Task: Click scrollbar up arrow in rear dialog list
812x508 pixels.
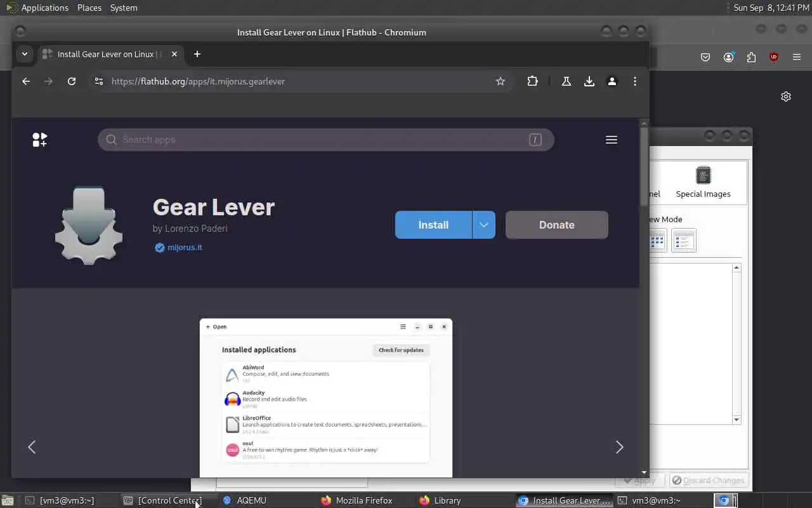Action: coord(737,268)
